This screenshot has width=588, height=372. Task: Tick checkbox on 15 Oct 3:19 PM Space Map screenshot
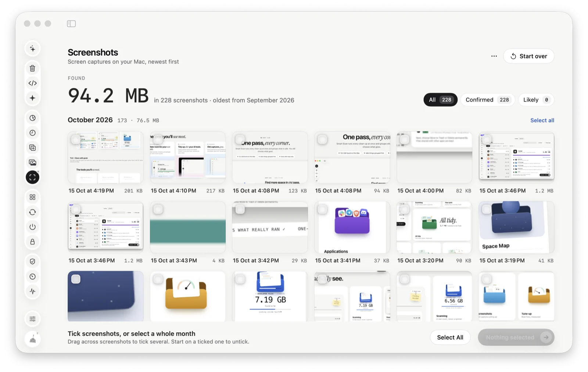(487, 210)
